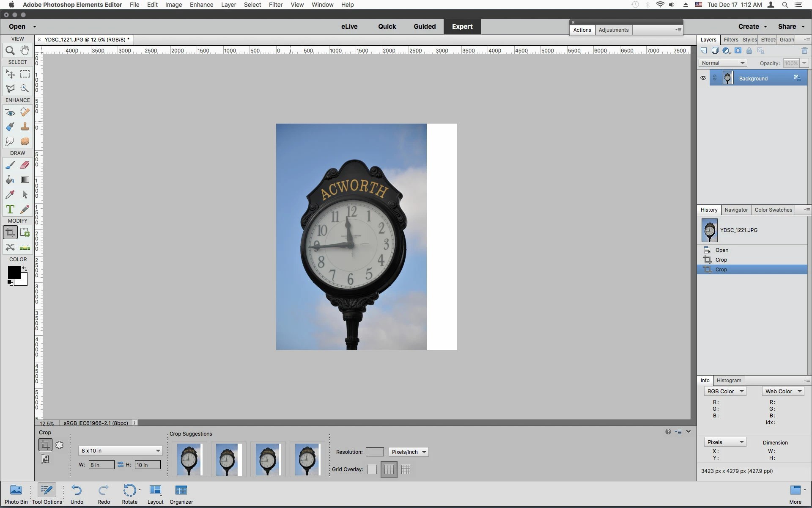The image size is (812, 508).
Task: Select the first crop suggestion thumbnail
Action: click(189, 459)
